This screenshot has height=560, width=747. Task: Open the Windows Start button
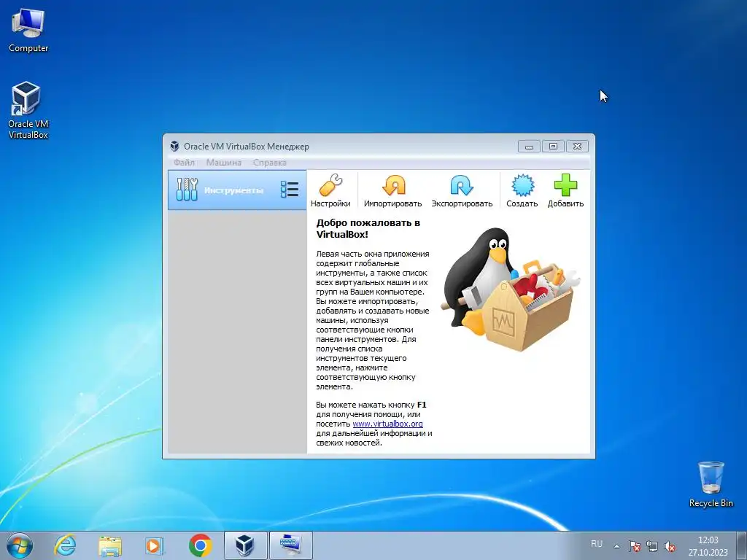tap(20, 545)
